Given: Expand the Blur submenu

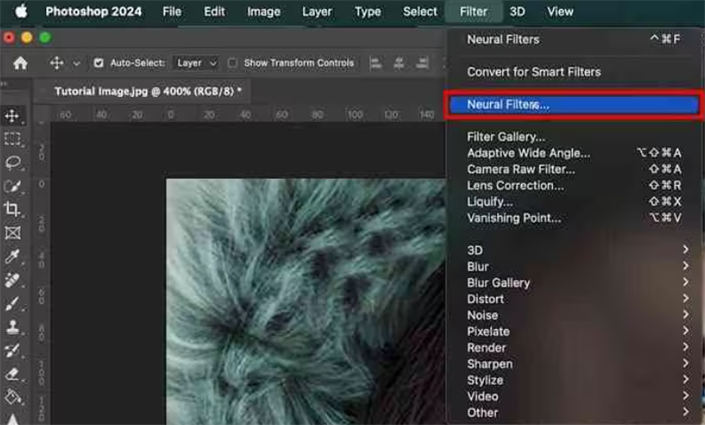Looking at the screenshot, I should tap(574, 266).
